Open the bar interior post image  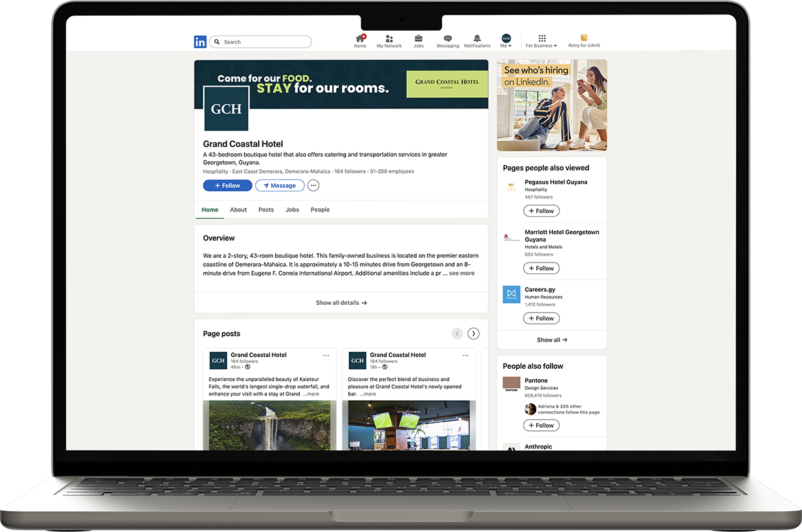(x=409, y=425)
